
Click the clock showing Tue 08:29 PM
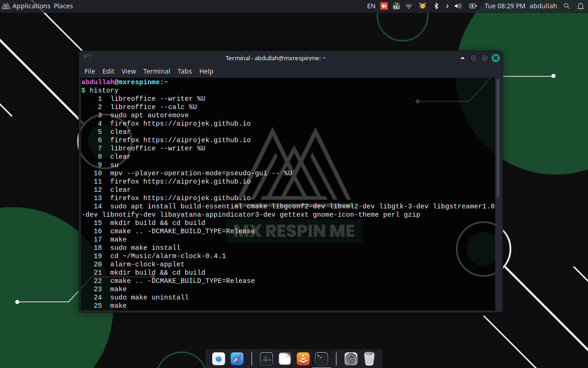point(505,6)
